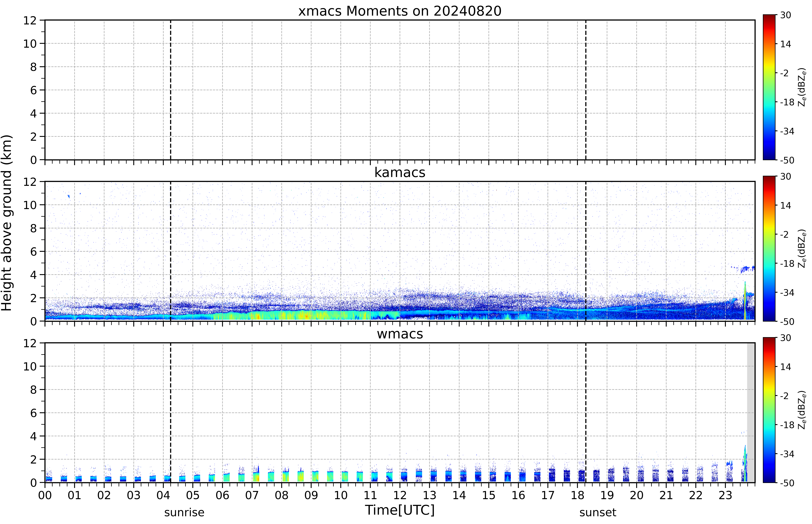Click the "-34" label on kamacs colorbar

tap(787, 293)
